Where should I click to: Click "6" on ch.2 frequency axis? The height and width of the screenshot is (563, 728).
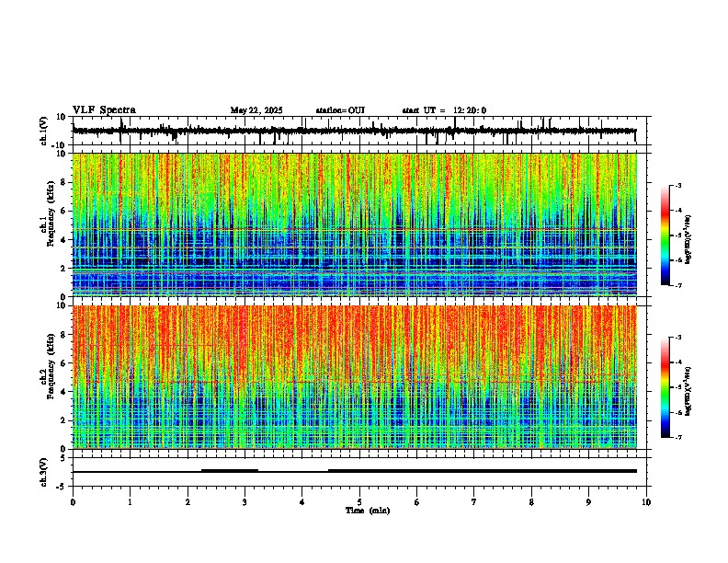tap(64, 363)
